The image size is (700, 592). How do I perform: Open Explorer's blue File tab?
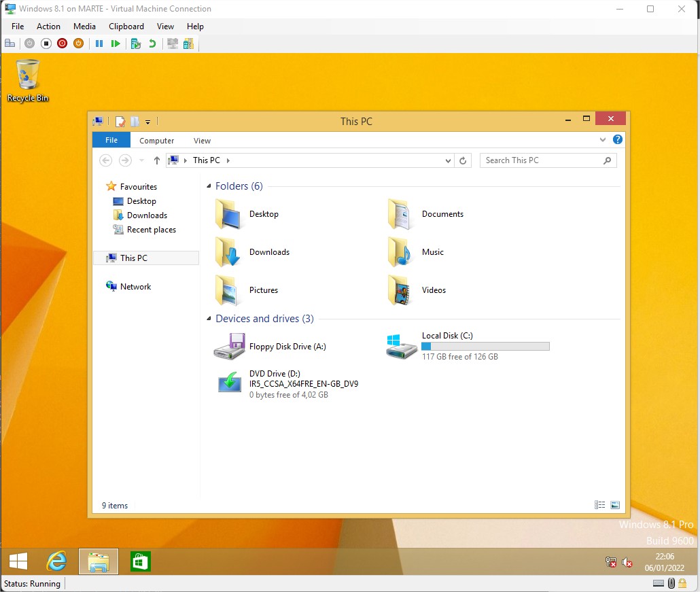click(x=111, y=140)
